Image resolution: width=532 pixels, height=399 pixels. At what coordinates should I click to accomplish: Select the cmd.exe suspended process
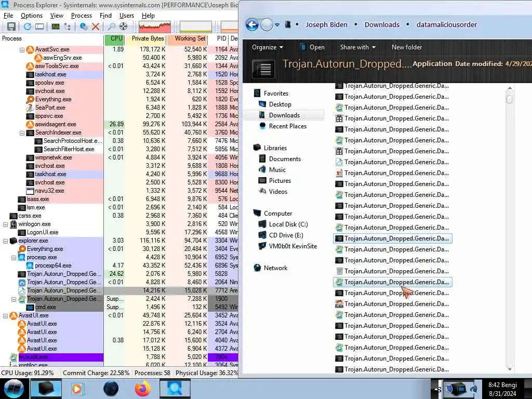coord(119,307)
